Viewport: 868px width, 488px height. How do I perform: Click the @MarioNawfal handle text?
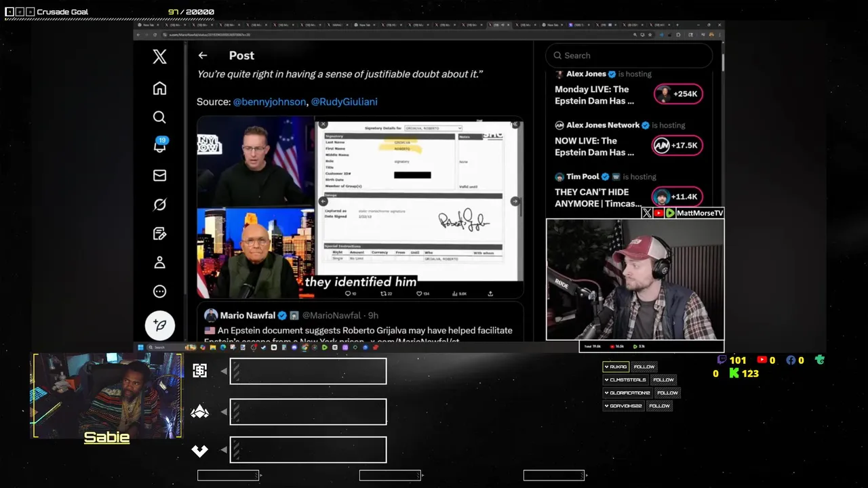(332, 315)
